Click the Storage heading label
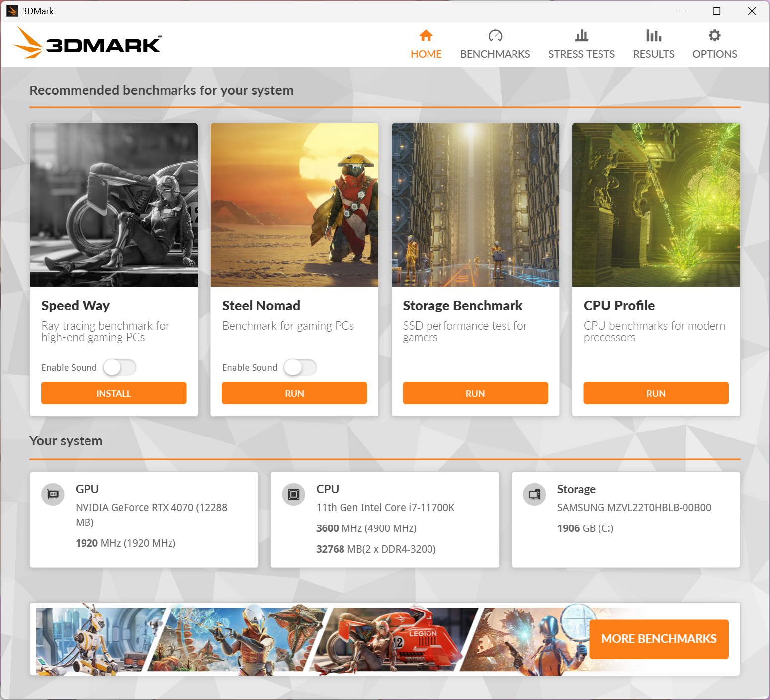The height and width of the screenshot is (700, 770). click(x=576, y=489)
